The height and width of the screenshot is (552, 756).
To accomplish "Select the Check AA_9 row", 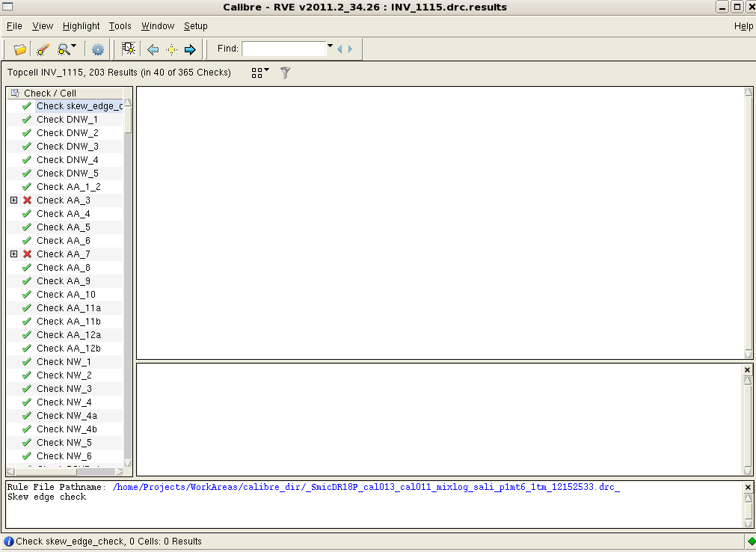I will 63,281.
